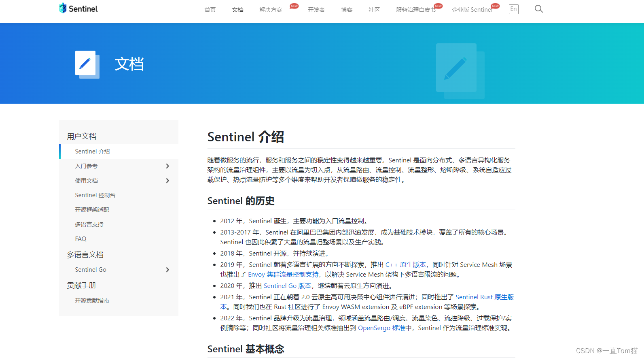Open 服务治理白皮书 in the top navigation
Image resolution: width=644 pixels, height=358 pixels.
[416, 10]
